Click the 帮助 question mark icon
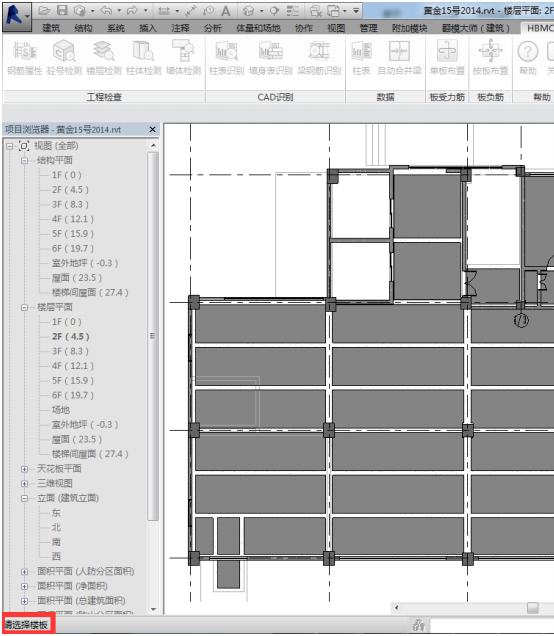The height and width of the screenshot is (636, 554). (528, 52)
